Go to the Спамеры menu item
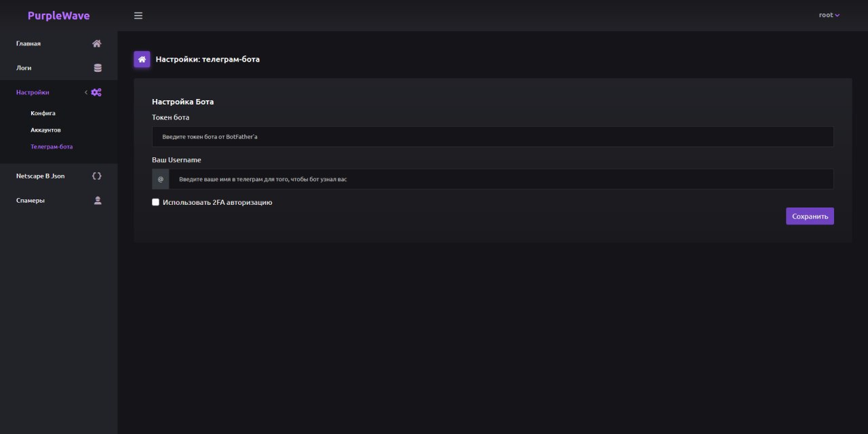The image size is (868, 434). [x=31, y=200]
